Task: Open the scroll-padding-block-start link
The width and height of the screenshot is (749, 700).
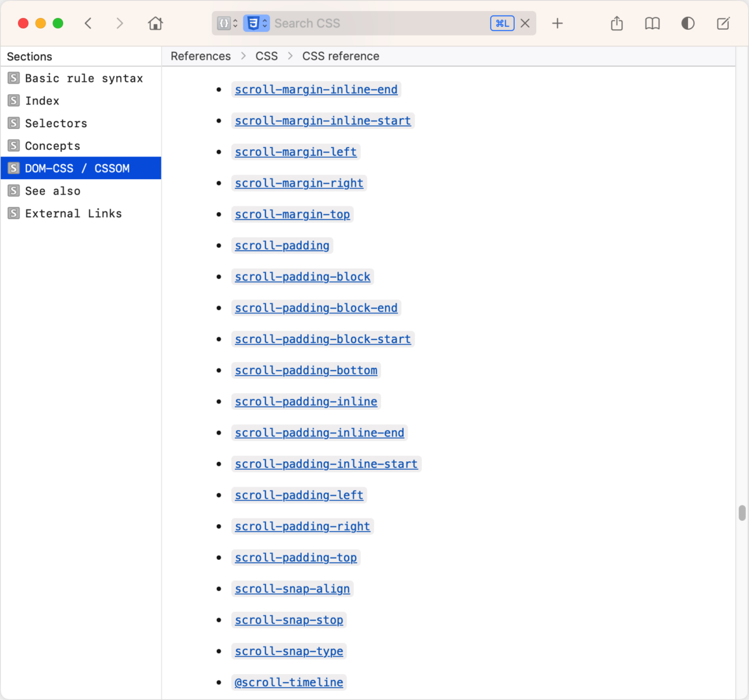Action: coord(323,339)
